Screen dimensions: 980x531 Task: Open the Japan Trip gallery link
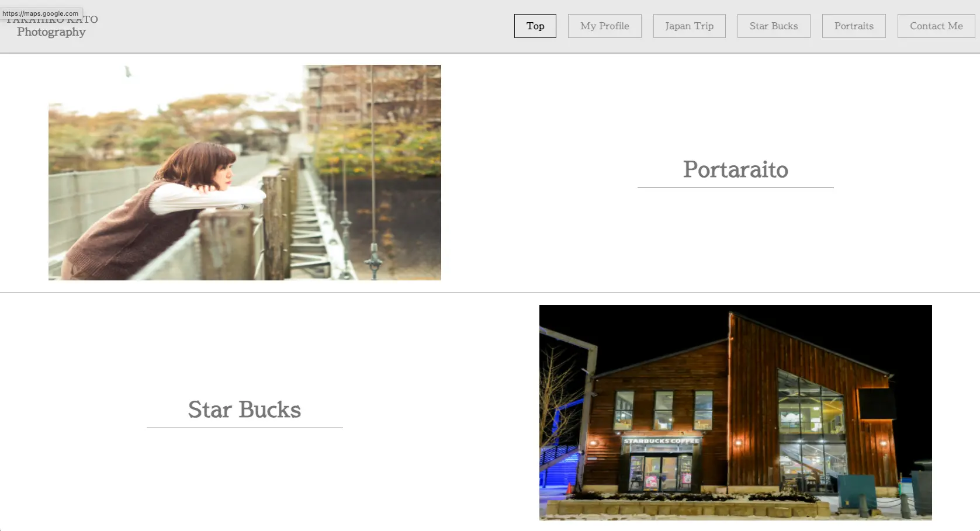click(689, 26)
